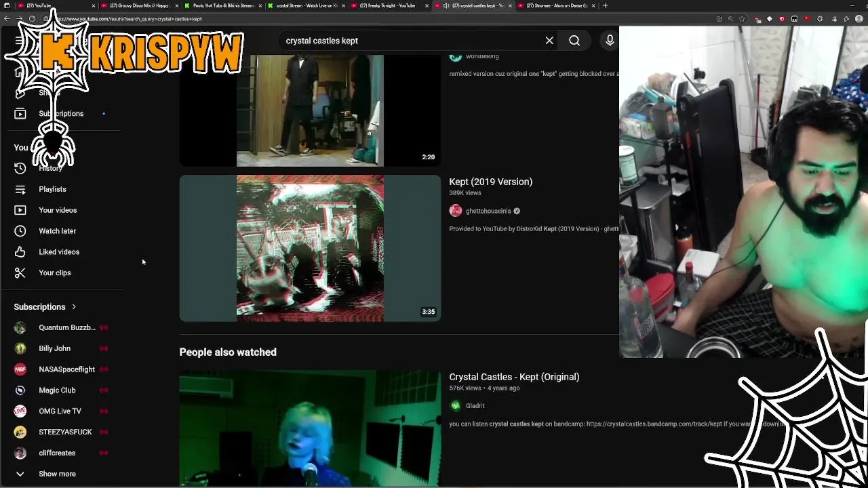
Task: Mute the crystal castles kept tab speaker icon
Action: 446,5
